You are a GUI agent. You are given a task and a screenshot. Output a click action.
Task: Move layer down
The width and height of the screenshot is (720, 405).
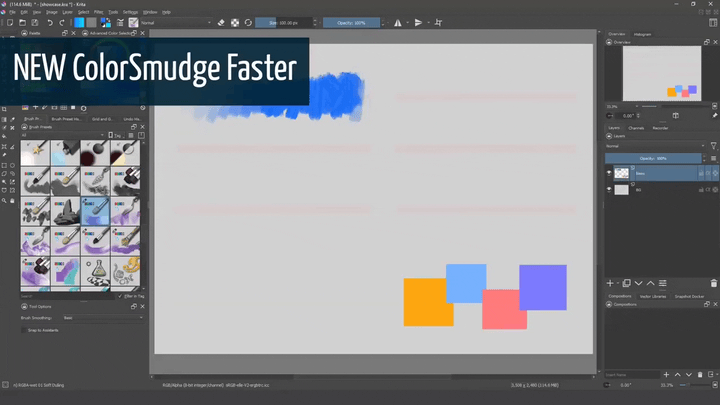[x=638, y=283]
